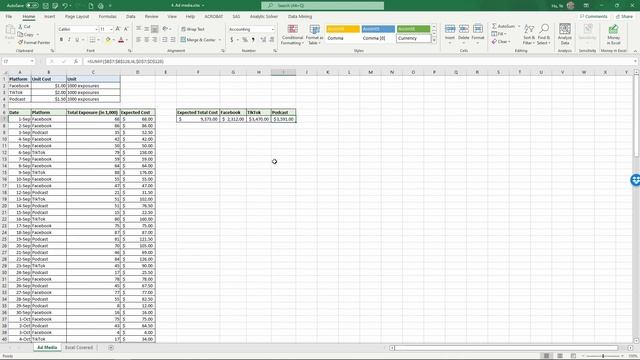The image size is (640, 360).
Task: Click the Format Painter brush
Action: tap(20, 42)
